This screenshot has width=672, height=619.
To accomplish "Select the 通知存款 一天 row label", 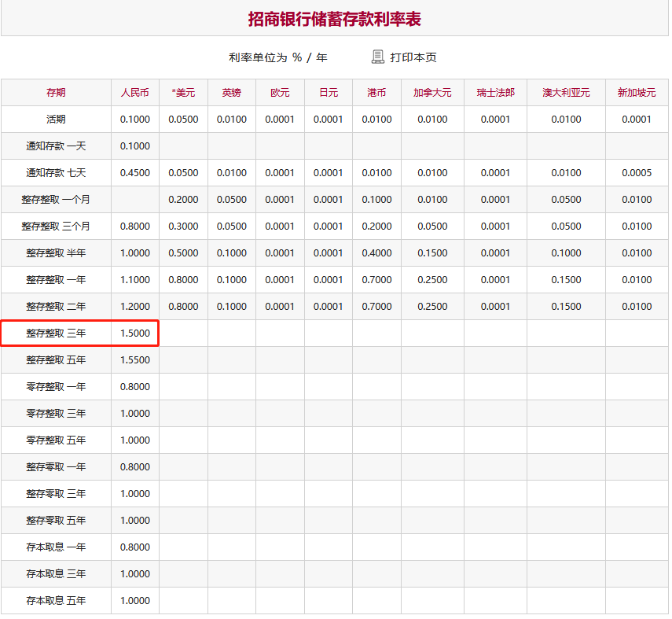I will pos(56,146).
